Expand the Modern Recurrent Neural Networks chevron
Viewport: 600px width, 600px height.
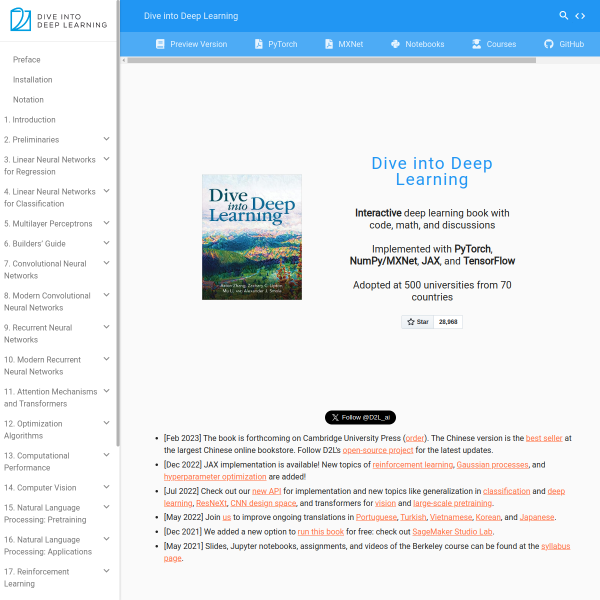pos(107,359)
